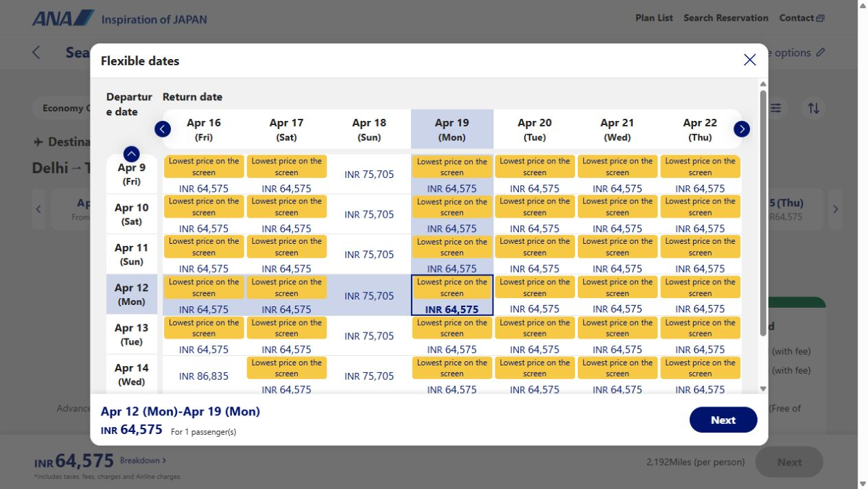Select Apr 20 (Tue) return date header
Screen dimensions: 868x489
pos(535,129)
